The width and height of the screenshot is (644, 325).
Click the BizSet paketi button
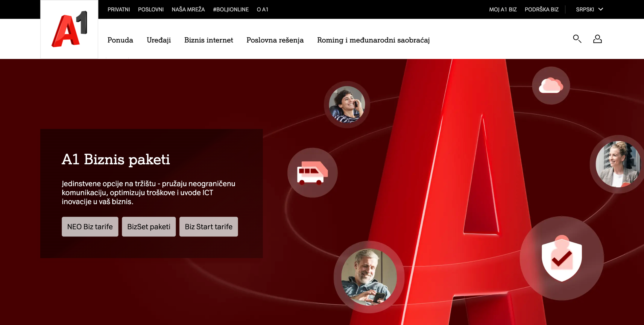(x=149, y=227)
